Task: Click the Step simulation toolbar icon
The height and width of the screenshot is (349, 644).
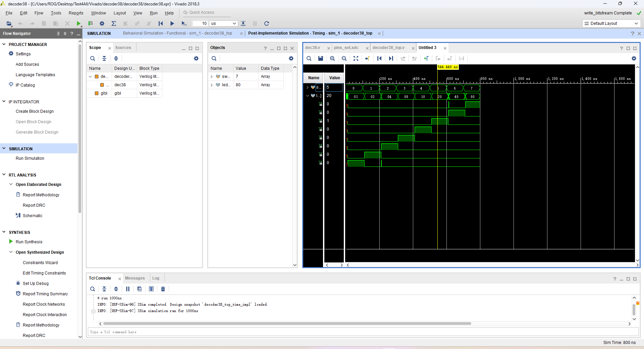Action: (243, 23)
